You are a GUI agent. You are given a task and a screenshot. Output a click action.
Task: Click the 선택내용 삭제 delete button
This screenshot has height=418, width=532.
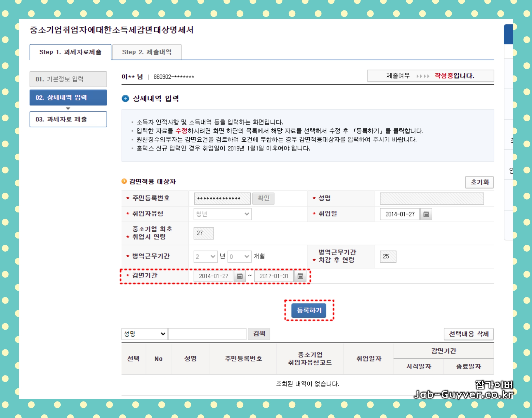click(469, 334)
